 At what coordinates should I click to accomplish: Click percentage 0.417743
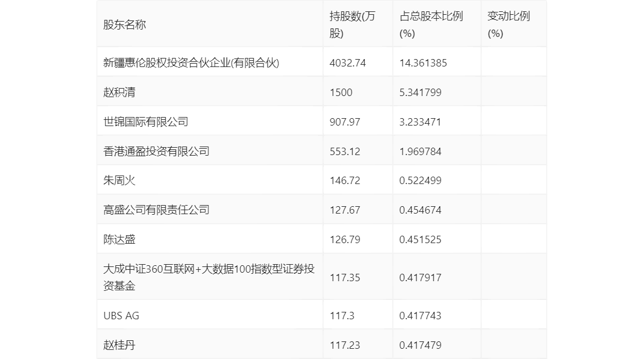(x=421, y=316)
